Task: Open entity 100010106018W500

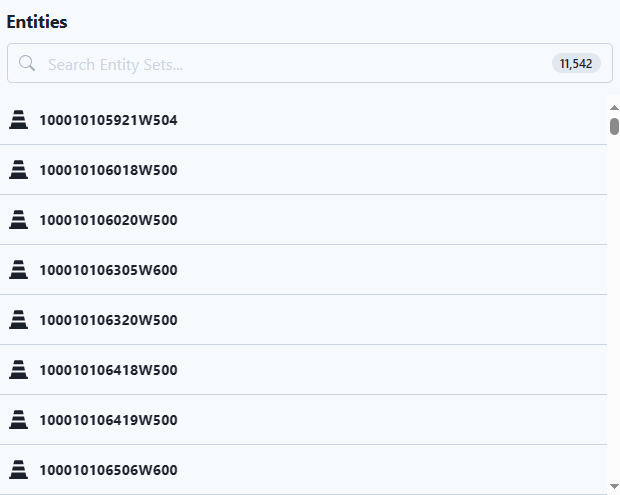Action: click(x=303, y=170)
